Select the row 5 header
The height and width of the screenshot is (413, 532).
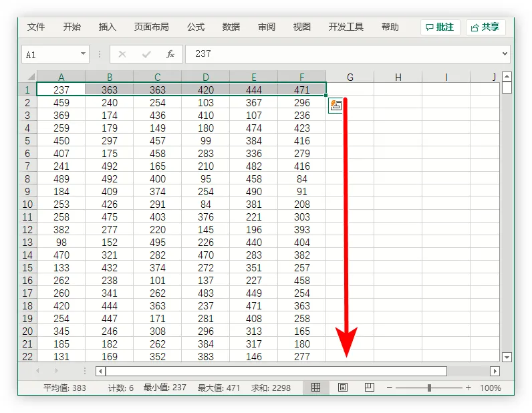(27, 140)
